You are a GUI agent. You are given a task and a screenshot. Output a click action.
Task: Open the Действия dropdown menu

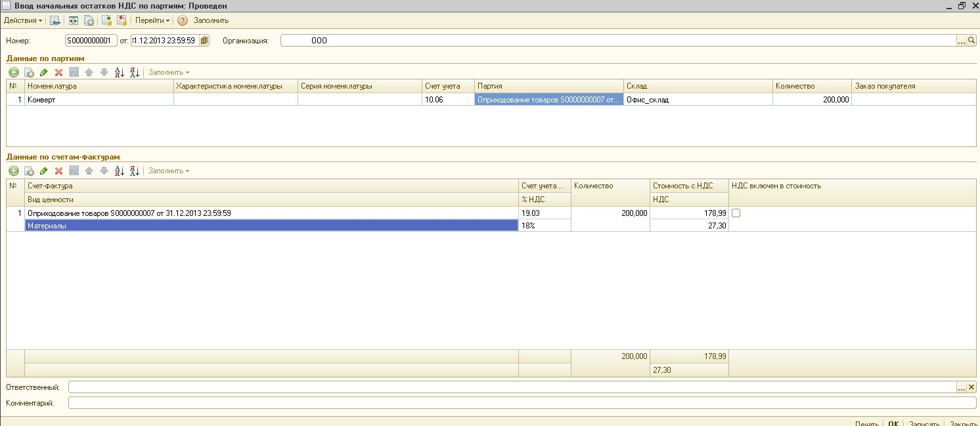(23, 20)
